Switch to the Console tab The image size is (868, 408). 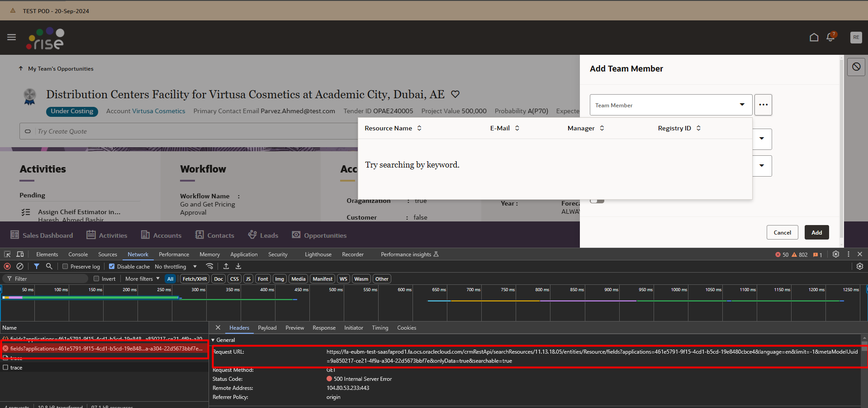tap(78, 254)
